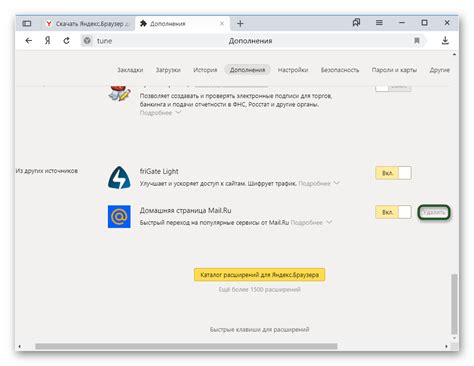Viewport: 474px width, 366px height.
Task: Open Каталог расширений для Яндекс.Браузера
Action: tap(259, 275)
